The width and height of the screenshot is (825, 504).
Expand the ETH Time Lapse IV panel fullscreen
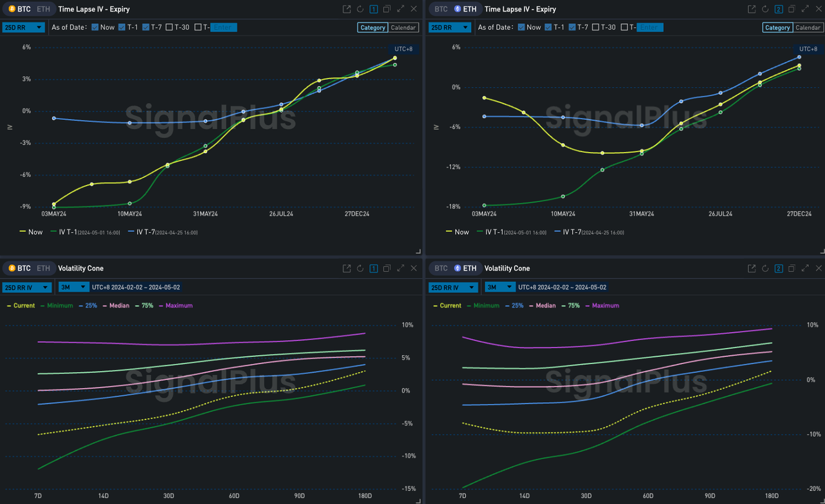point(805,9)
